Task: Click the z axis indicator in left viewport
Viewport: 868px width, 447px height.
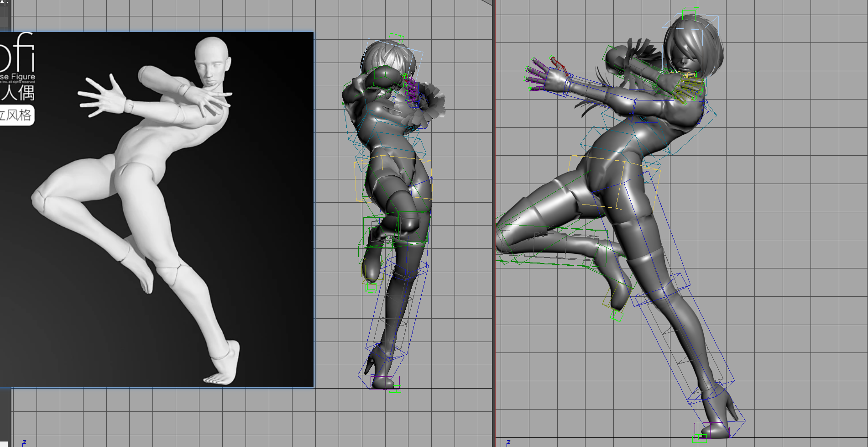Action: (24, 442)
